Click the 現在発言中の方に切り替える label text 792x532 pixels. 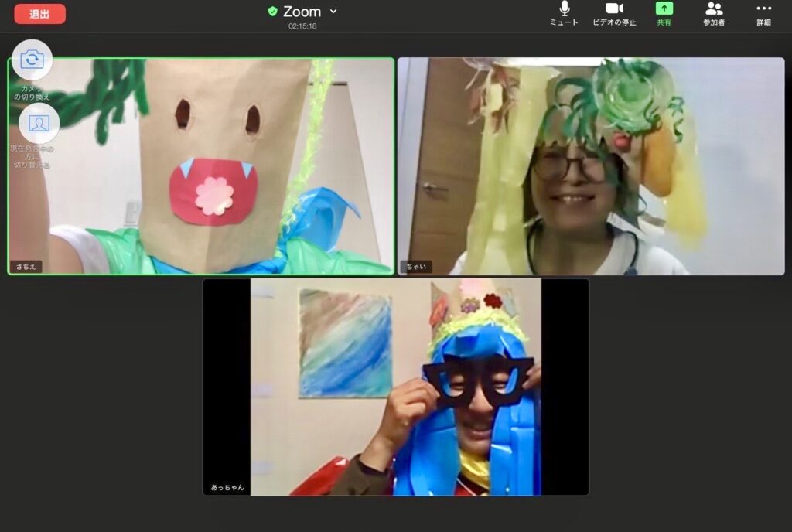pyautogui.click(x=32, y=156)
